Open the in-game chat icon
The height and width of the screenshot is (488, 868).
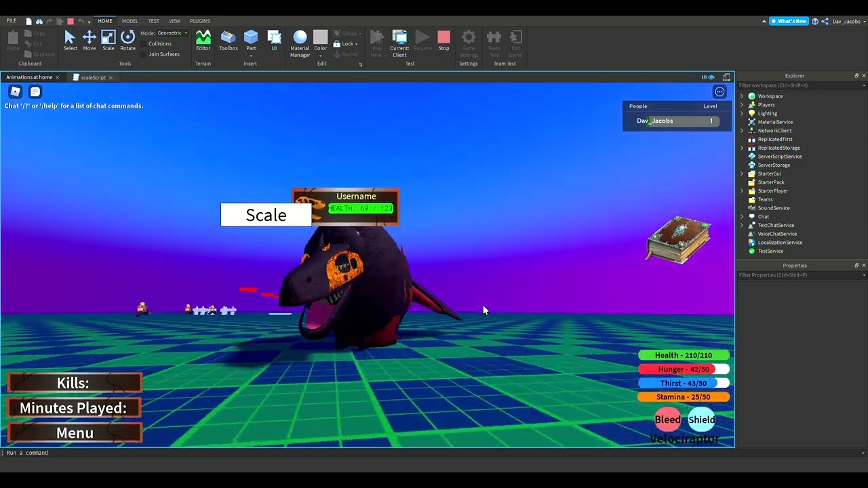(35, 91)
